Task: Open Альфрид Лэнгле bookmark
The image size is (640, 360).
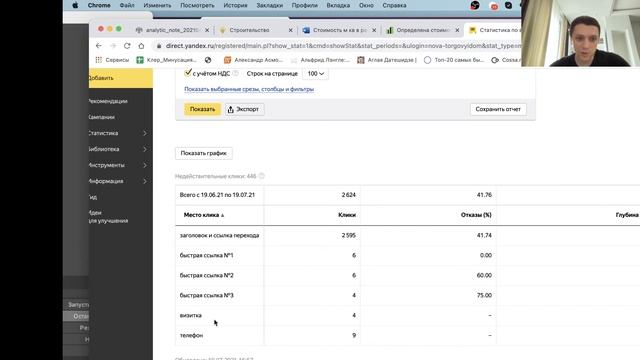Action: 320,60
